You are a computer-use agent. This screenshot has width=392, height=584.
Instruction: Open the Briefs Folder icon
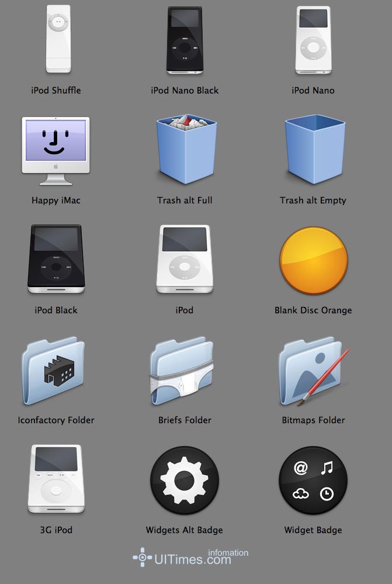coord(182,371)
